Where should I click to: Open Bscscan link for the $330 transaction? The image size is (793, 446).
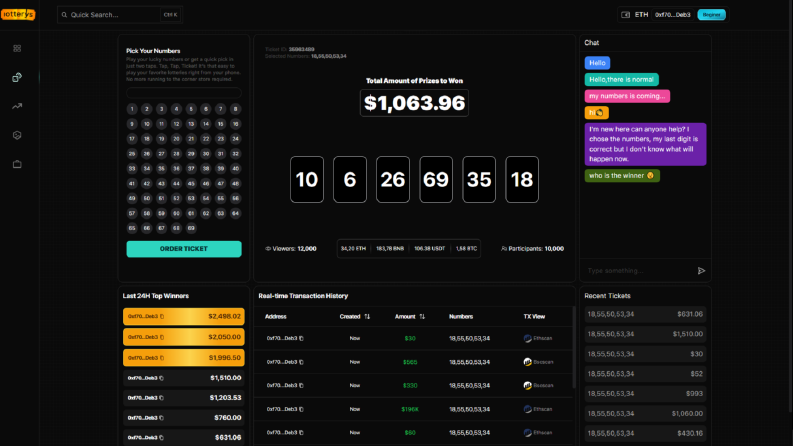[x=538, y=385]
